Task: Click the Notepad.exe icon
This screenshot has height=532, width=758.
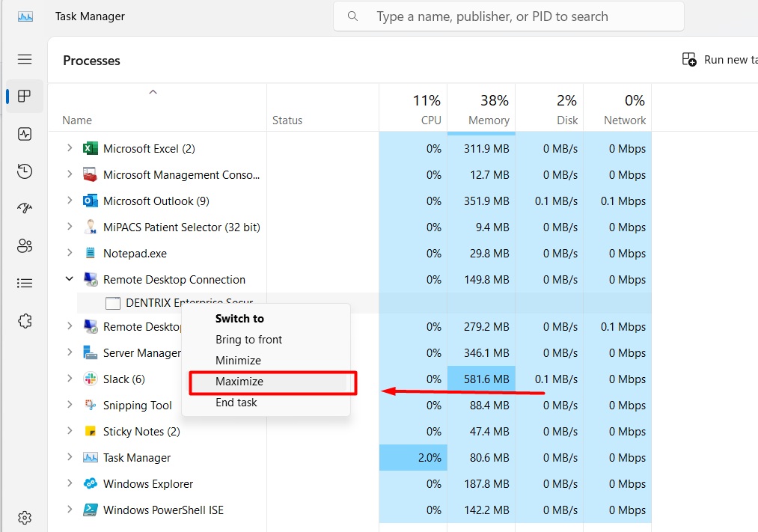Action: 91,253
